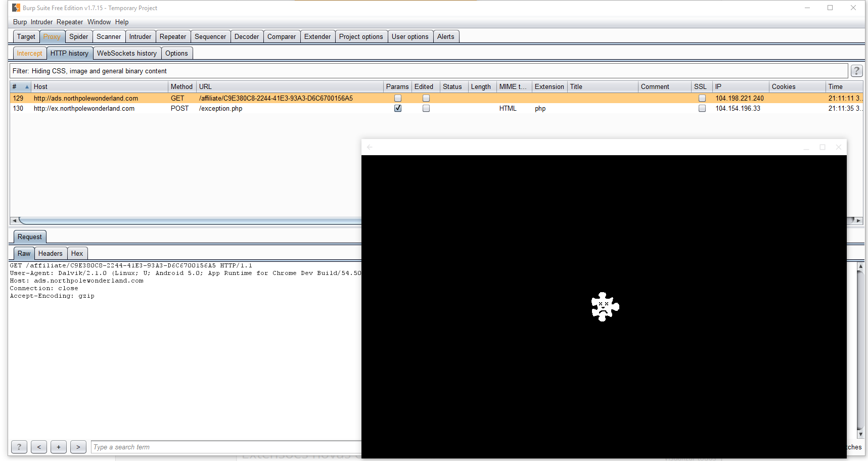Click the up arrow of the request pane scrollbar
This screenshot has width=868, height=461.
[860, 266]
